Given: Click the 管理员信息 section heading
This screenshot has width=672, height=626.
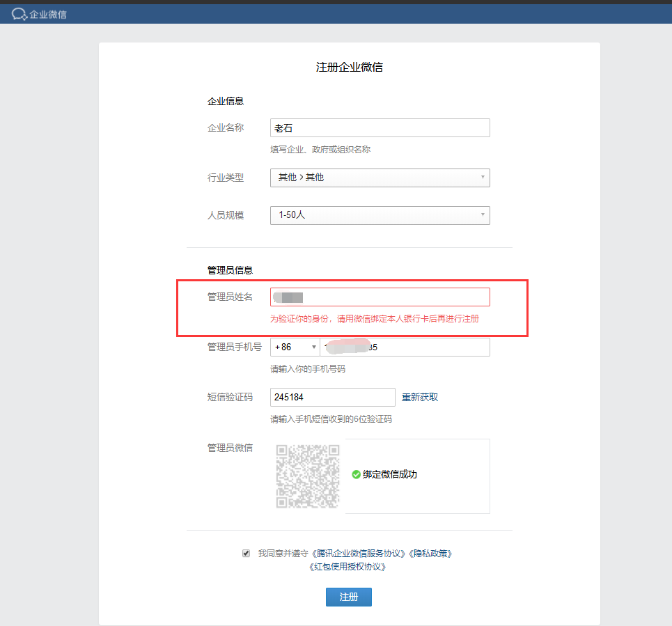Looking at the screenshot, I should click(230, 270).
